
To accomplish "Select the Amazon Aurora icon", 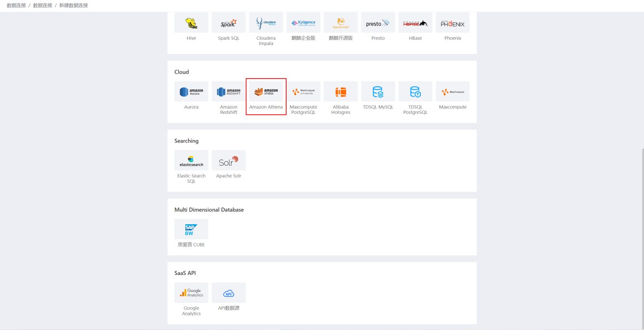I will coord(191,92).
